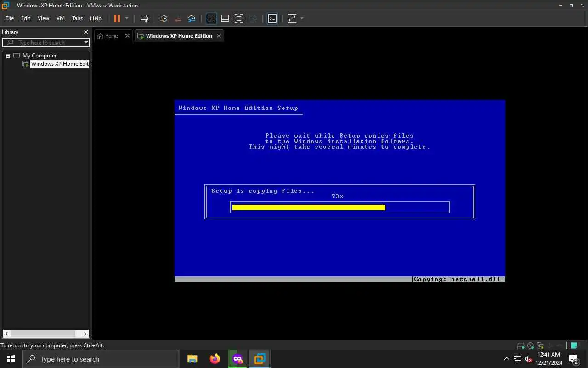Enter full screen mode
Screen dimensions: 588x368
pos(239,18)
